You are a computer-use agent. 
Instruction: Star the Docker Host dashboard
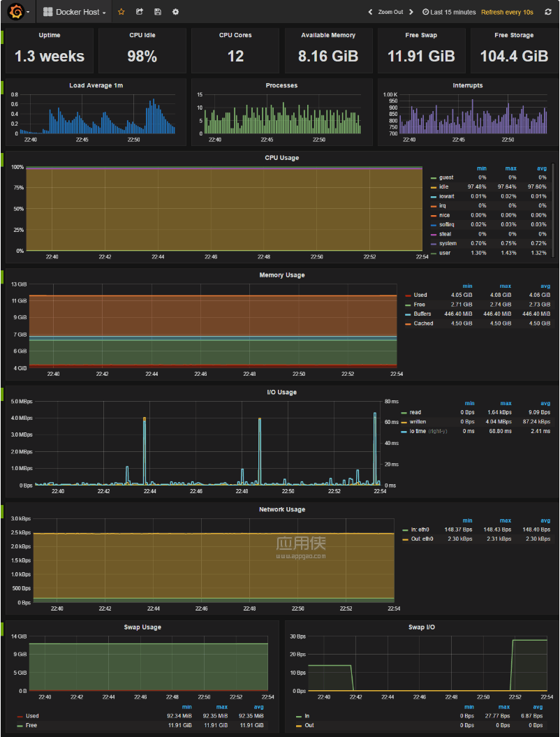pos(121,12)
